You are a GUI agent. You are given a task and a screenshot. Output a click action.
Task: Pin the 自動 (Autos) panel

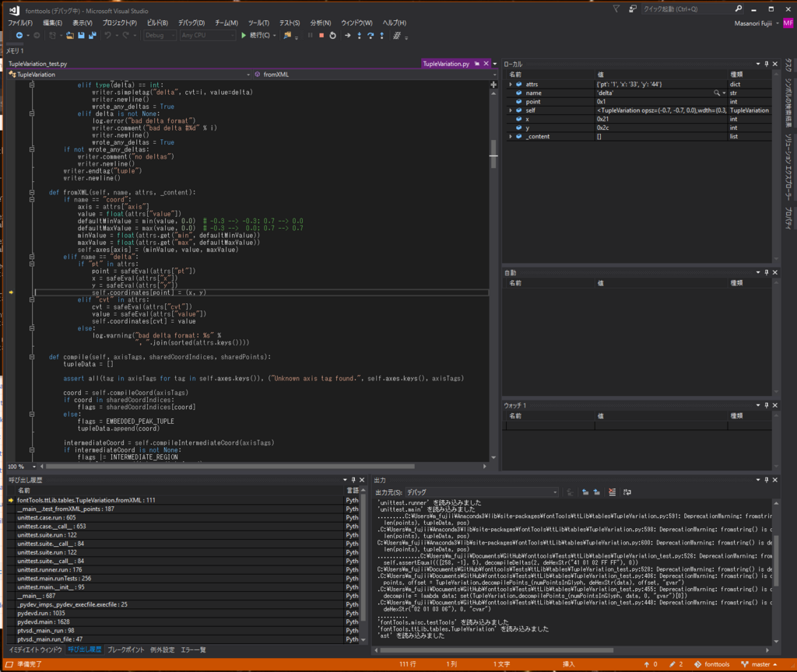767,273
